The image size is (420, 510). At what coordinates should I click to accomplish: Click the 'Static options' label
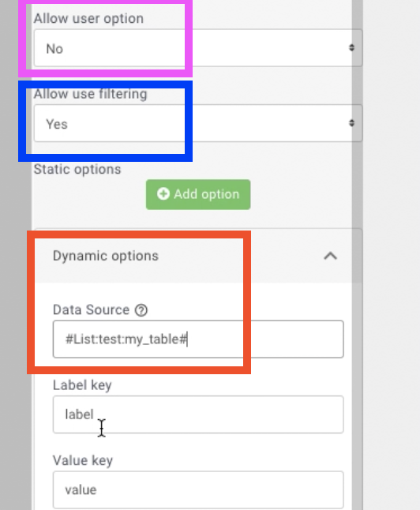click(x=77, y=170)
